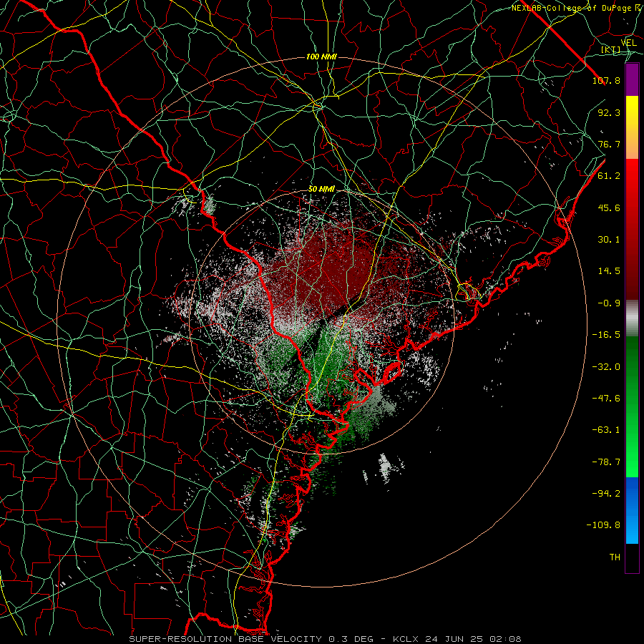Screen dimensions: 644x644
Task: Click the yellow-orange color bar segment
Action: pyautogui.click(x=632, y=127)
